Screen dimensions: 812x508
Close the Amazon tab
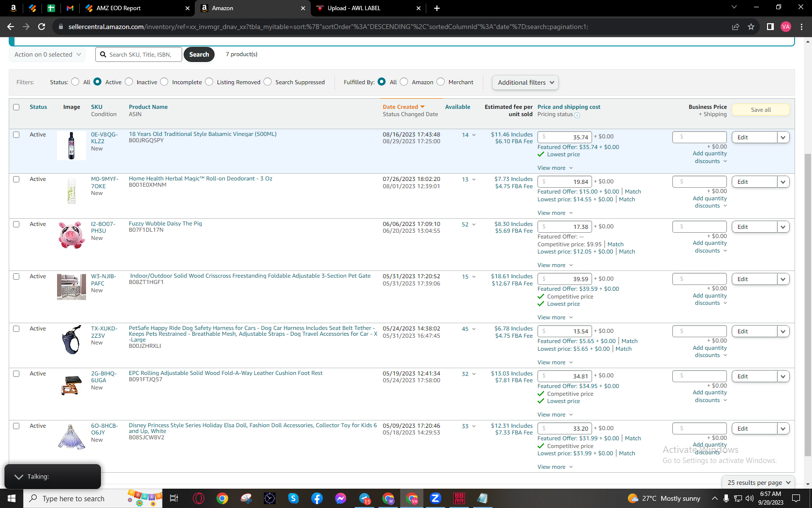pos(303,8)
